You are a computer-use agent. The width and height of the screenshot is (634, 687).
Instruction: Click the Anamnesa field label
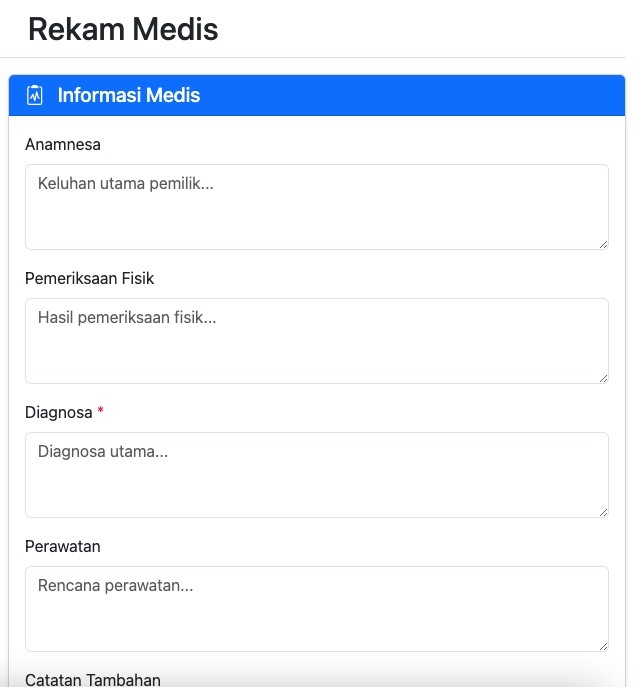(63, 145)
